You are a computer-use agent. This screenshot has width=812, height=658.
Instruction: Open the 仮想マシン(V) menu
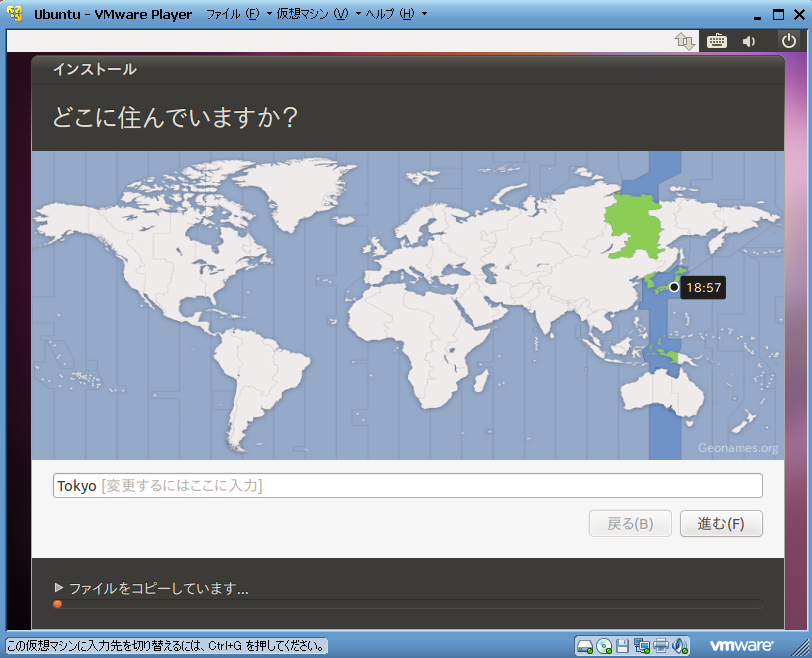312,14
